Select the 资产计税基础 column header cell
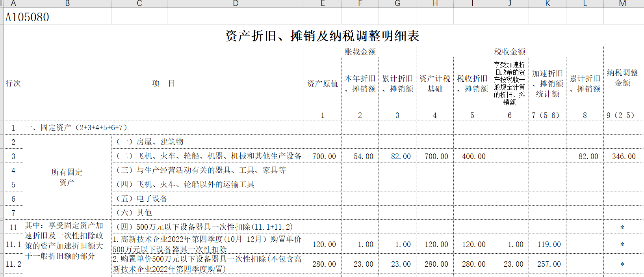The height and width of the screenshot is (277, 644). tap(435, 84)
